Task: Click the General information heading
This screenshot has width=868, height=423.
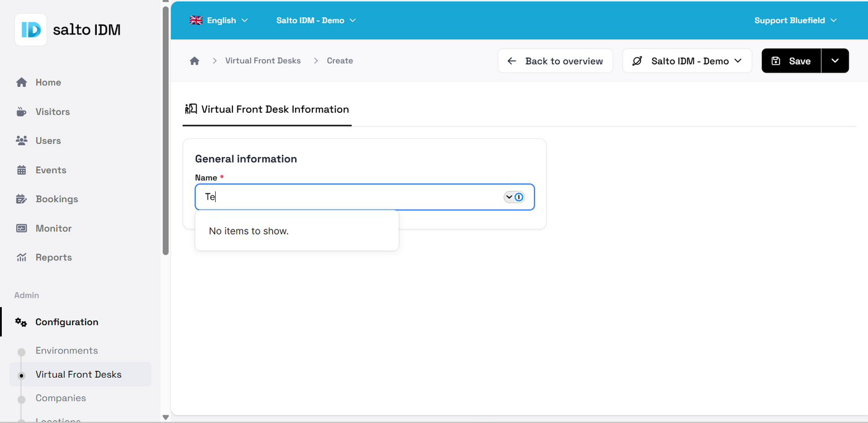Action: point(246,159)
